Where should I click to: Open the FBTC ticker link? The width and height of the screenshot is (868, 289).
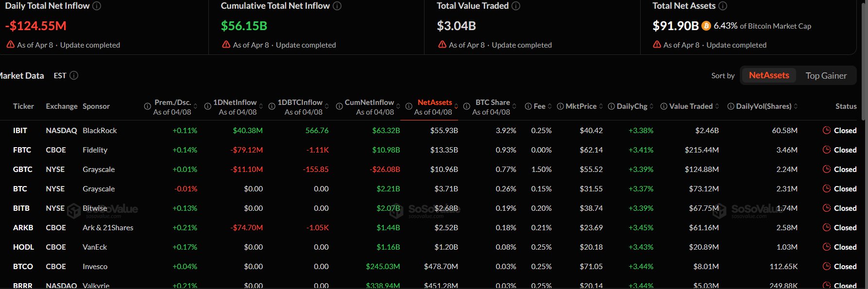pyautogui.click(x=22, y=150)
